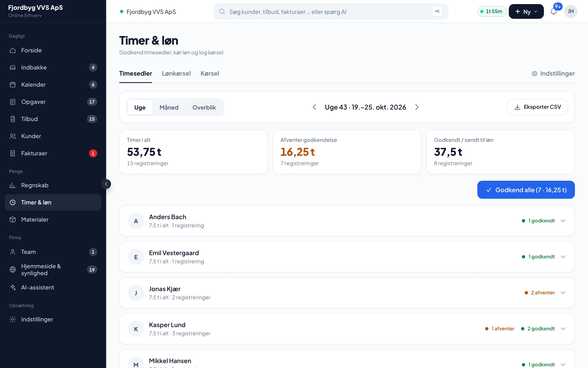
Task: Click the Afventer godkendelse 16,25 t card
Action: coord(347,152)
